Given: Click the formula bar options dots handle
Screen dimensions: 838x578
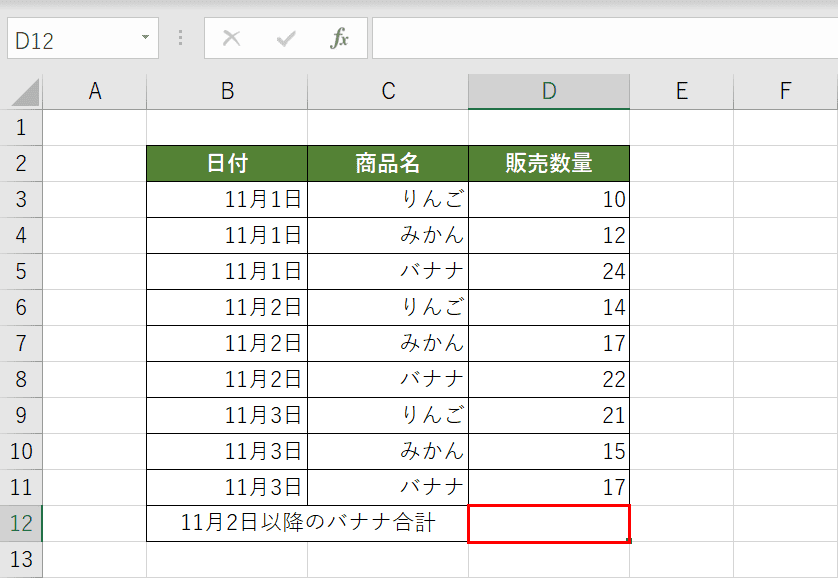Looking at the screenshot, I should pos(181,38).
